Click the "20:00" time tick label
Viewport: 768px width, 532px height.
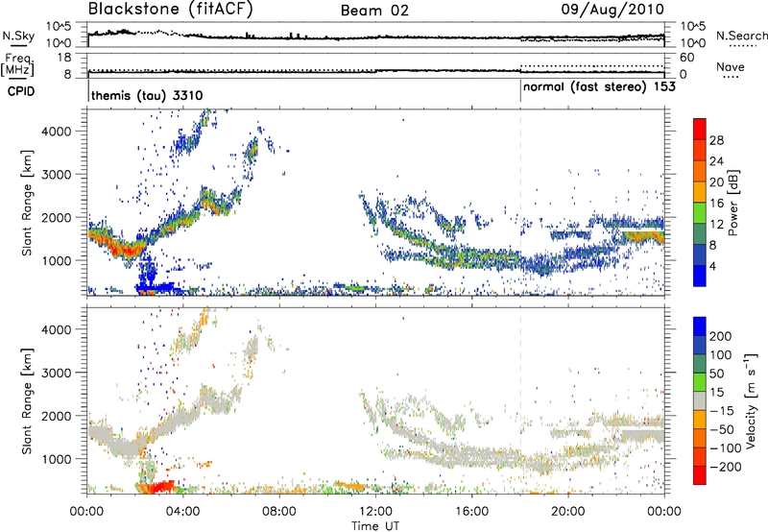click(x=567, y=512)
